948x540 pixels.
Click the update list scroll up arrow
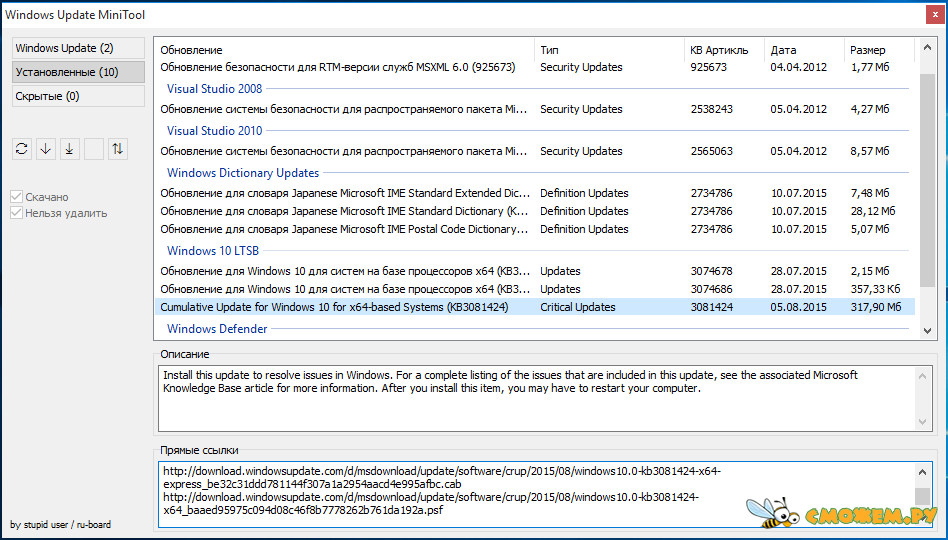click(927, 47)
